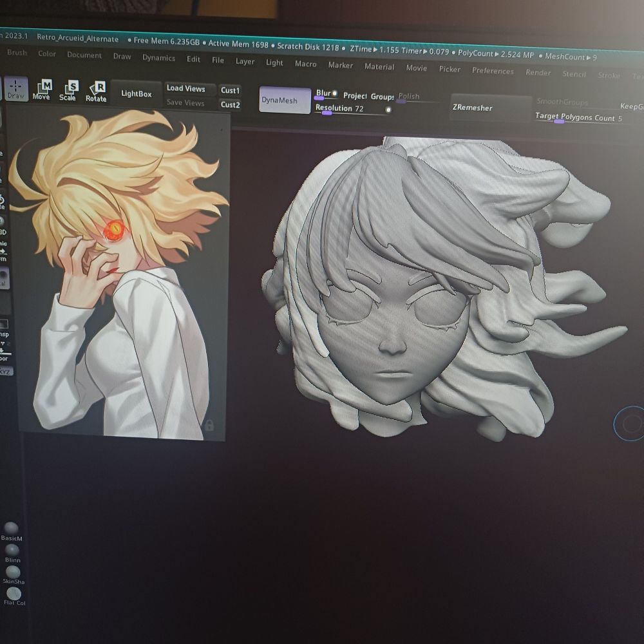
Task: Open the Edit menu
Action: [x=193, y=59]
